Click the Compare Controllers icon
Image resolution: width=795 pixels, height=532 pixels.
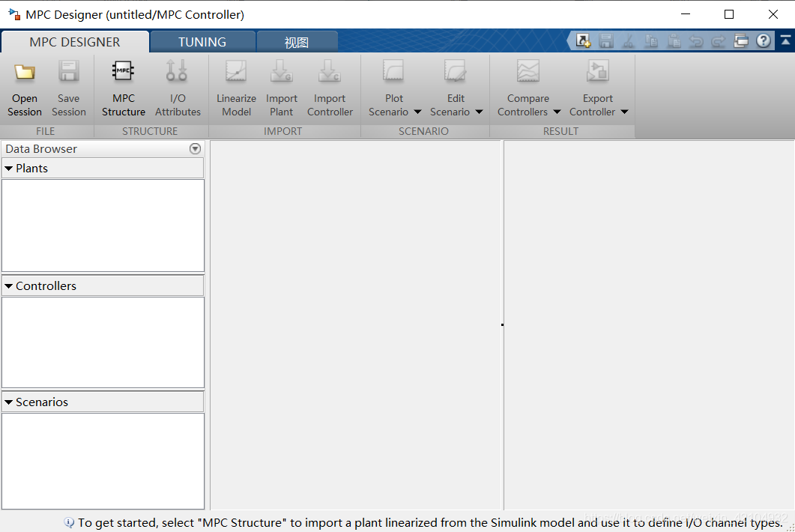pos(528,71)
